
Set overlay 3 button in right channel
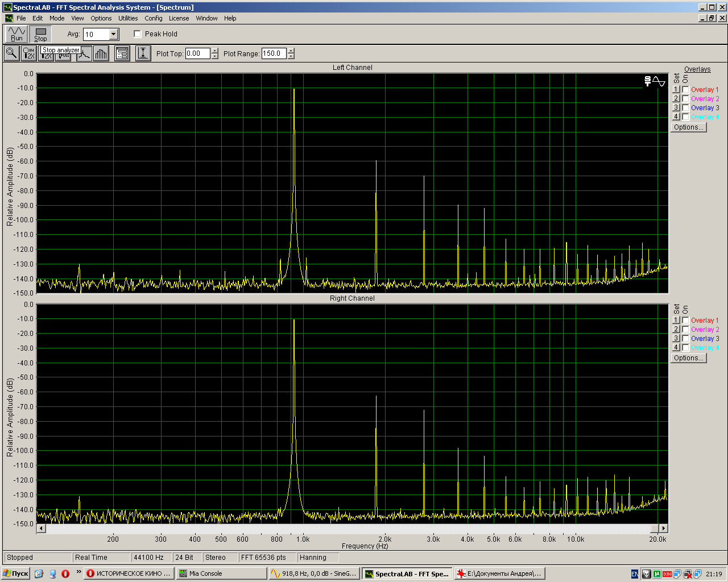676,339
